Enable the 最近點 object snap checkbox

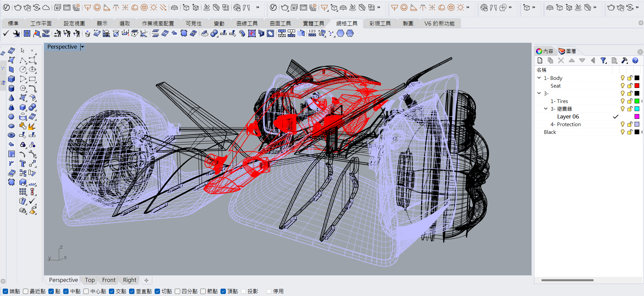coord(26,291)
